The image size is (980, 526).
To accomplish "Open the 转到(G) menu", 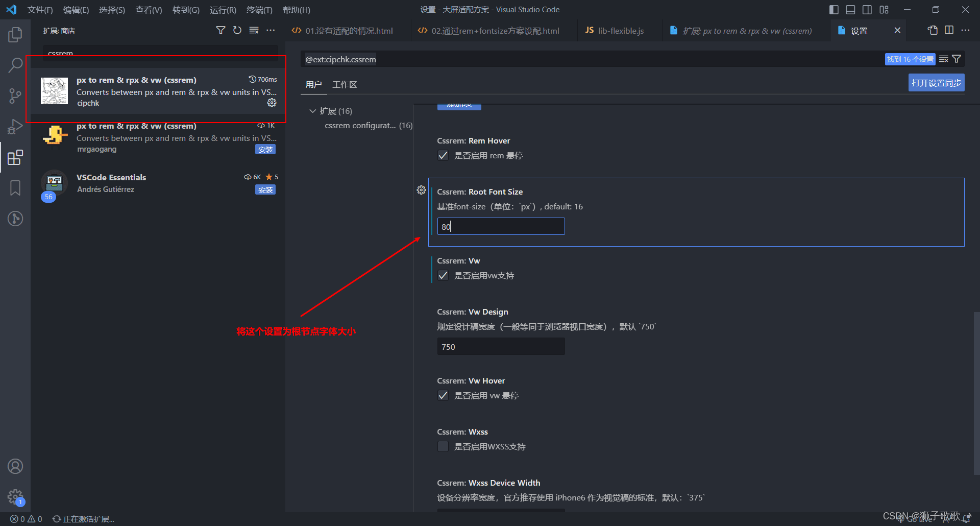I will (x=186, y=10).
